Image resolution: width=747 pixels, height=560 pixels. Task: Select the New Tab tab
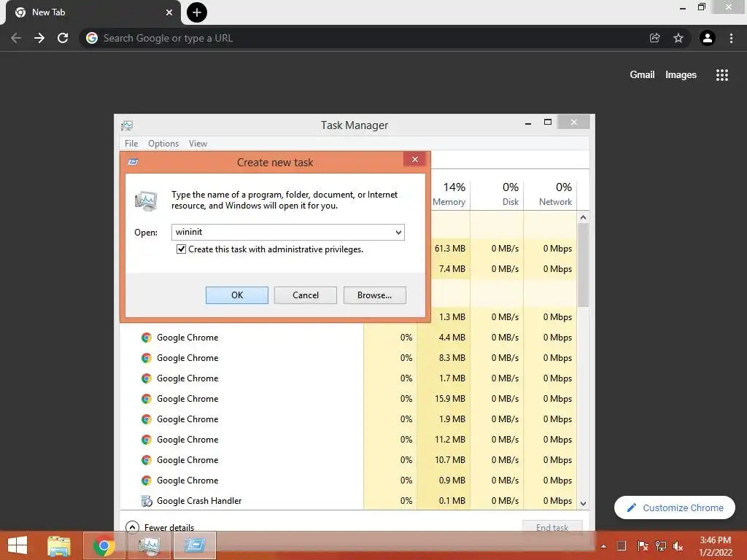pyautogui.click(x=93, y=12)
